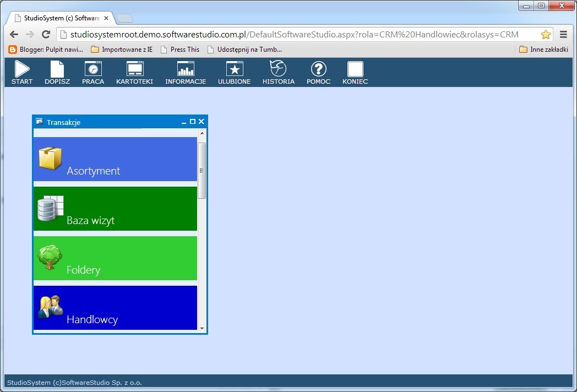Open the Handlowcy tile
This screenshot has height=392, width=577.
click(x=115, y=308)
